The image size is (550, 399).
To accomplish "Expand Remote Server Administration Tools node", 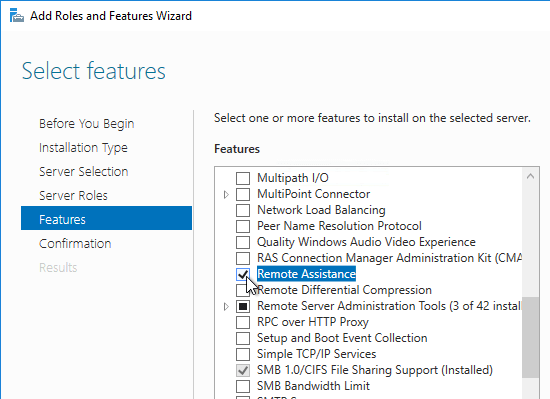I will (x=226, y=306).
